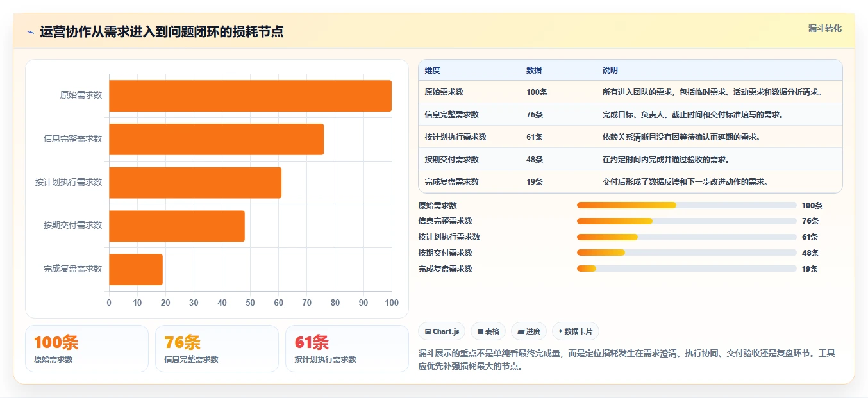Click the 61条 按计划执行需求数 data card
The width and height of the screenshot is (868, 398).
click(347, 349)
